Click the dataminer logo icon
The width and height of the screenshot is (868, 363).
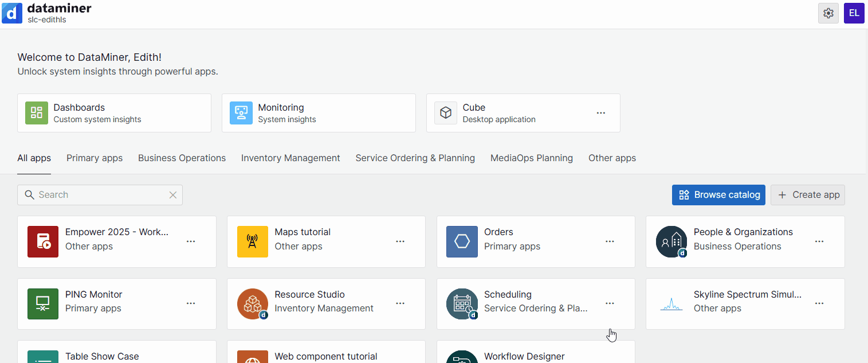point(12,13)
